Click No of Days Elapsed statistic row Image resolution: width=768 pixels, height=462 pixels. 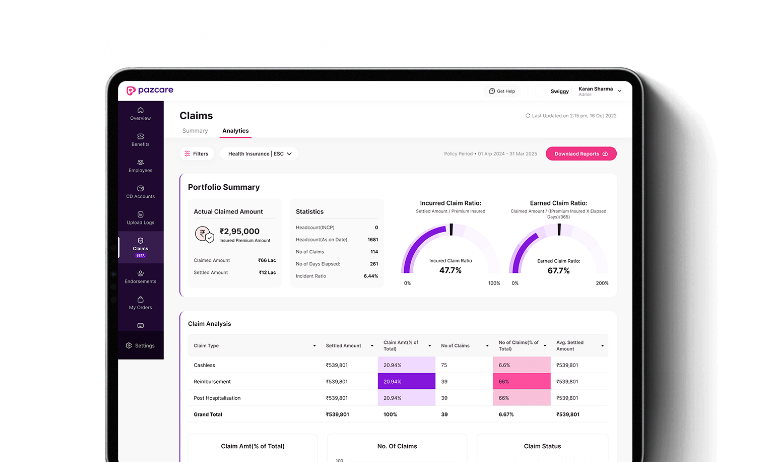click(336, 264)
